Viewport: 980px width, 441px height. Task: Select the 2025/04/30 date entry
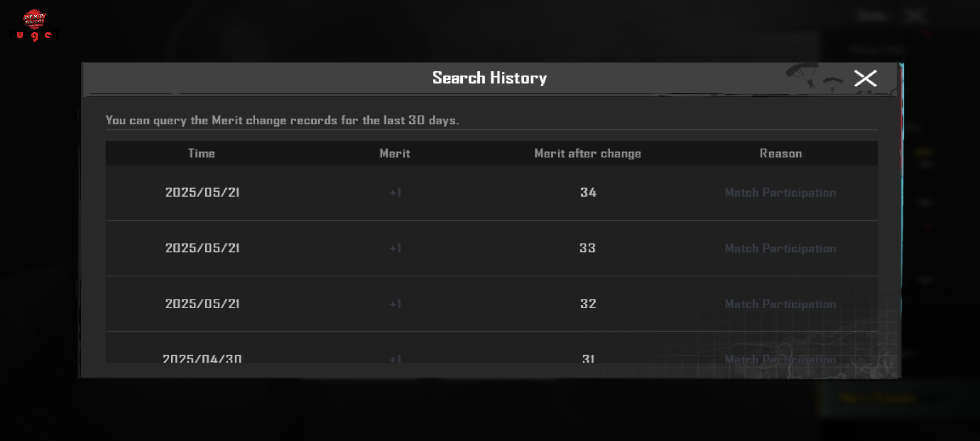202,359
